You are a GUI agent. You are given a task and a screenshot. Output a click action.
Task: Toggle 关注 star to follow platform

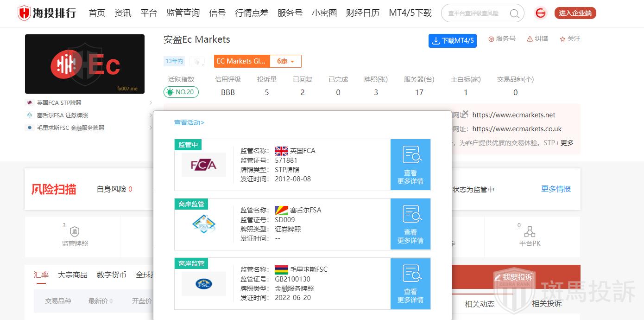coord(562,39)
